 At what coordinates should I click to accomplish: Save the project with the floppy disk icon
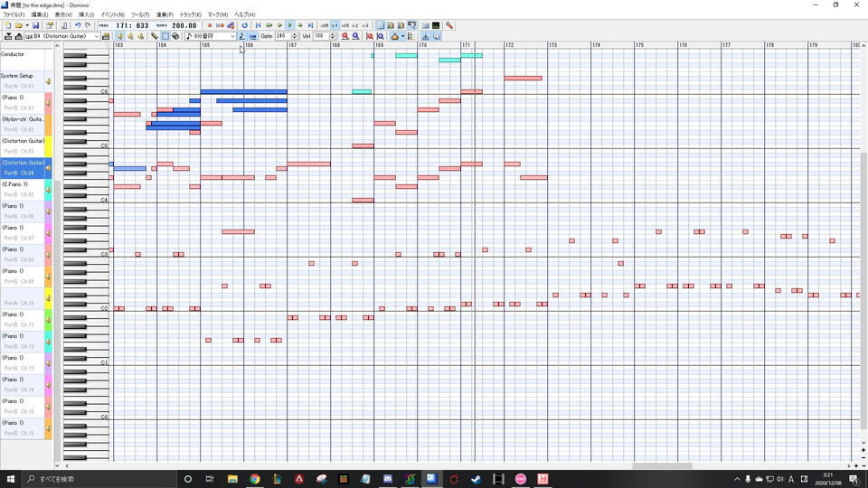(35, 25)
